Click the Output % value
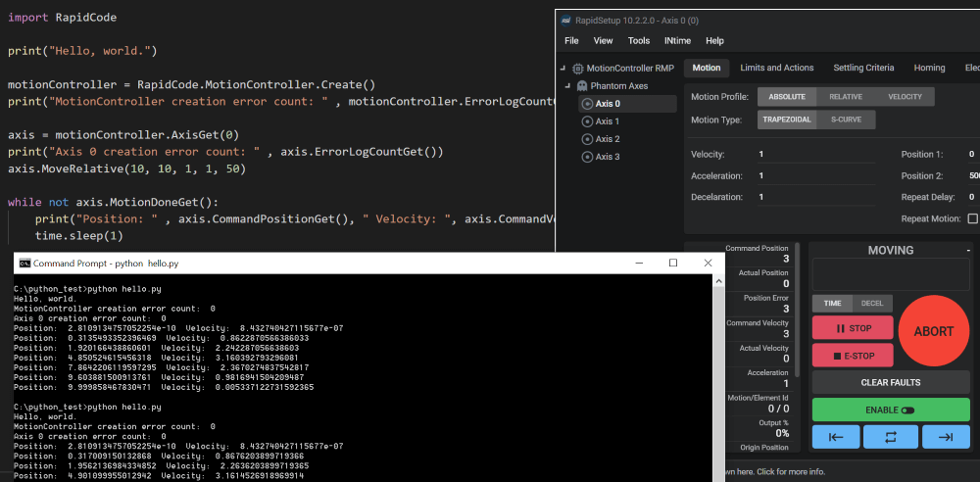 782,433
